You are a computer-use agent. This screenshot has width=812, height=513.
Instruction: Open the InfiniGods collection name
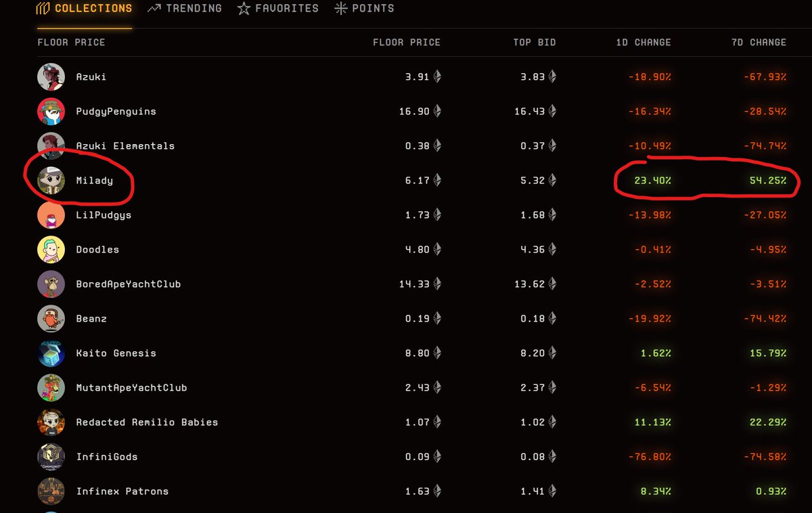[107, 457]
